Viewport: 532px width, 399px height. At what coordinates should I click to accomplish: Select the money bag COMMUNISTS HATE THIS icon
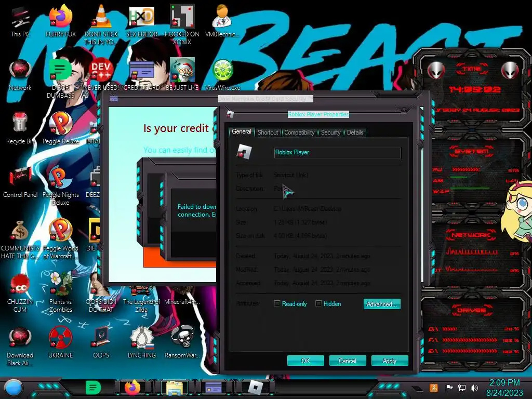[20, 240]
